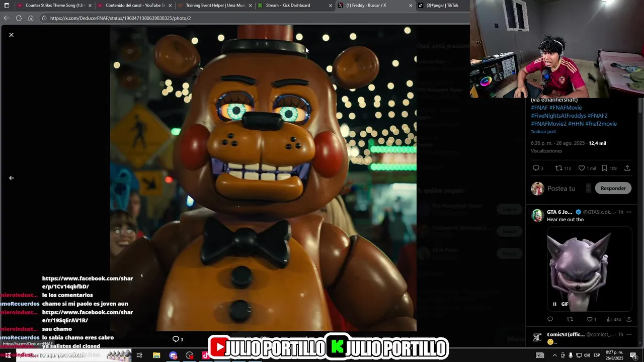Image resolution: width=644 pixels, height=362 pixels.
Task: Click the share icon on the main post
Action: 627,168
